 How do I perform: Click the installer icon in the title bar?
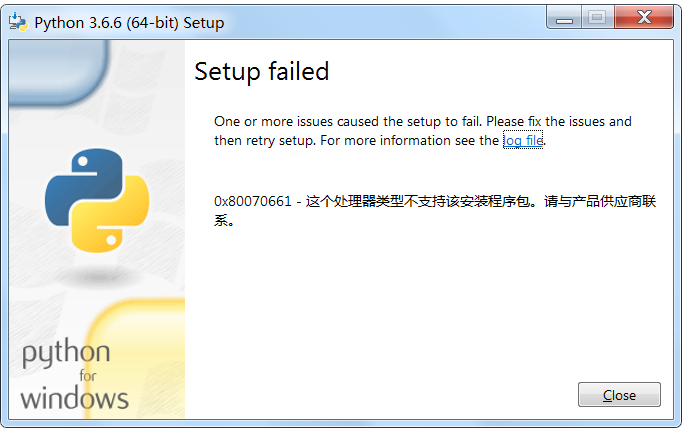(x=18, y=22)
